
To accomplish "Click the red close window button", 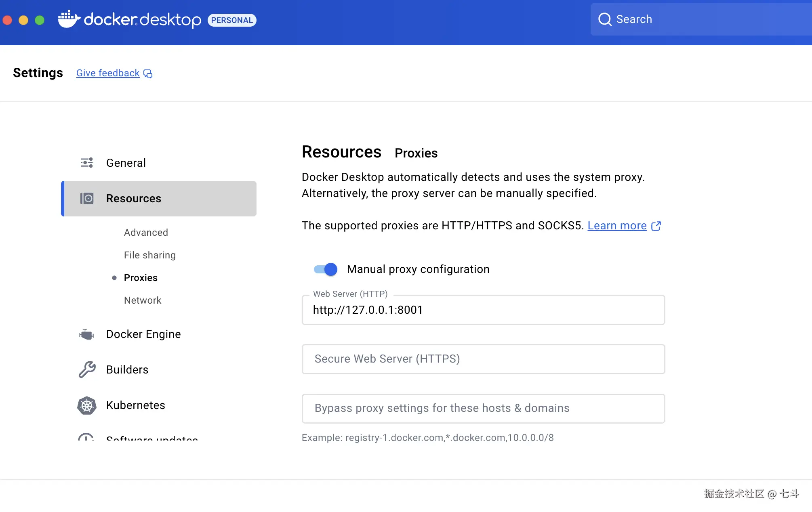I will [x=7, y=20].
